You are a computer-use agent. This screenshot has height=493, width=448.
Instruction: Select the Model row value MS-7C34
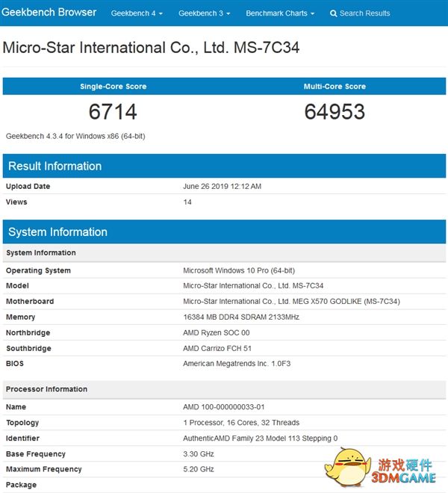coord(253,285)
